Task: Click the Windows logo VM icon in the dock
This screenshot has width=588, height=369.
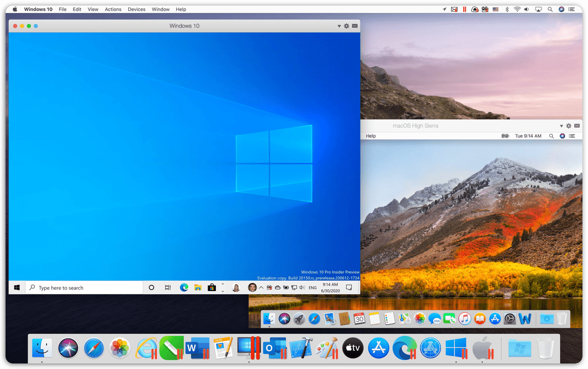Action: point(456,348)
